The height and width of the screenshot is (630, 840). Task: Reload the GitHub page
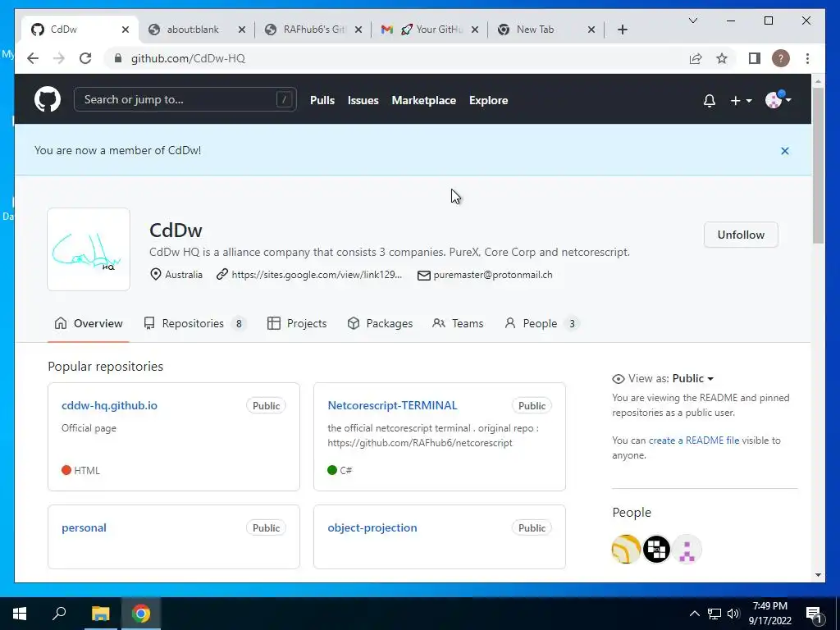pyautogui.click(x=85, y=58)
